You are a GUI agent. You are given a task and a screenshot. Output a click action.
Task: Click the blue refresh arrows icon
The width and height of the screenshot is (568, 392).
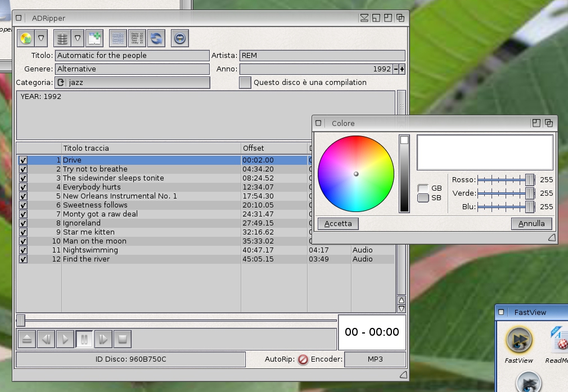[156, 38]
